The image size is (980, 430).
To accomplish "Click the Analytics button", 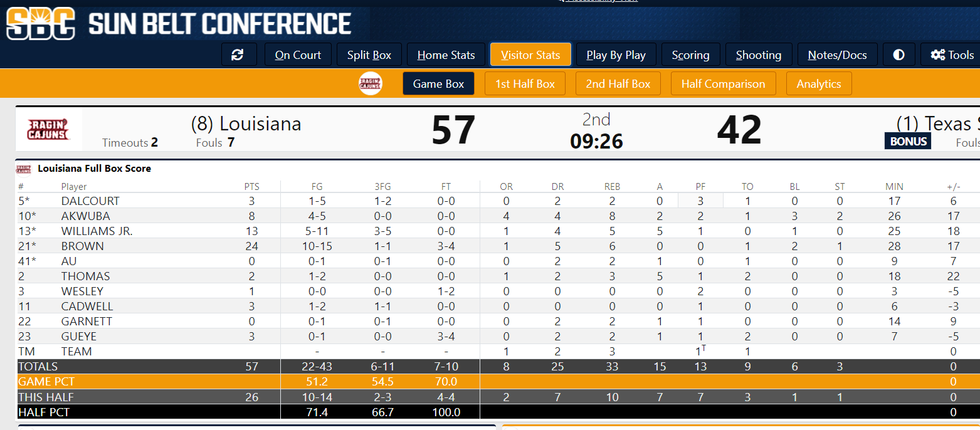I will tap(818, 83).
